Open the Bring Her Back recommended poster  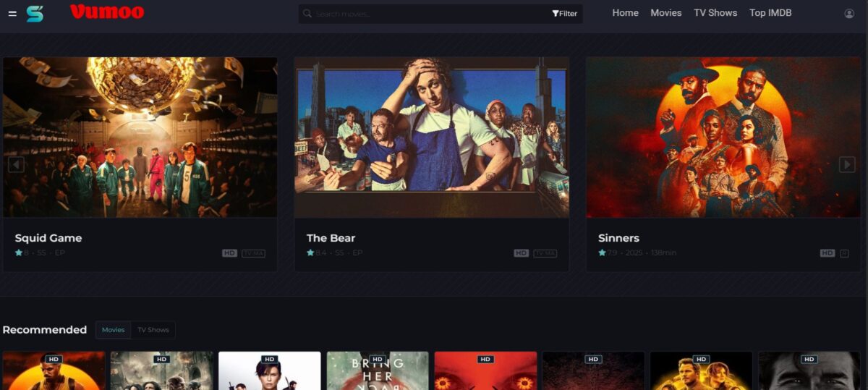click(378, 370)
